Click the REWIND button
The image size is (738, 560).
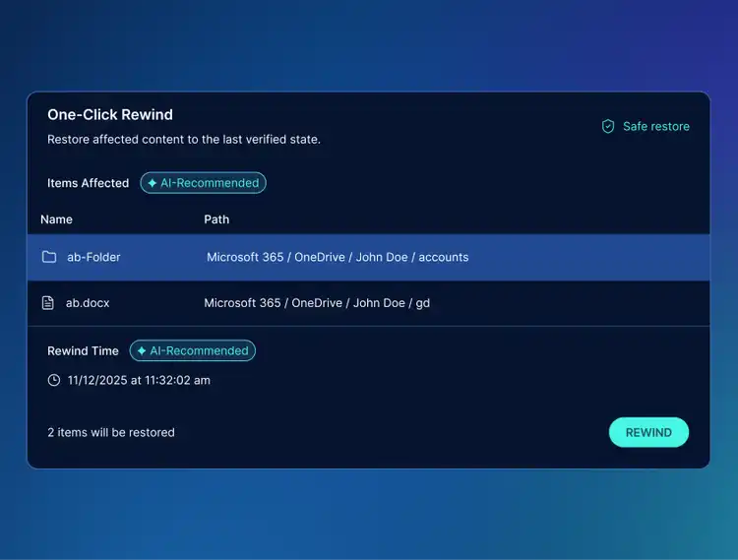(x=648, y=432)
